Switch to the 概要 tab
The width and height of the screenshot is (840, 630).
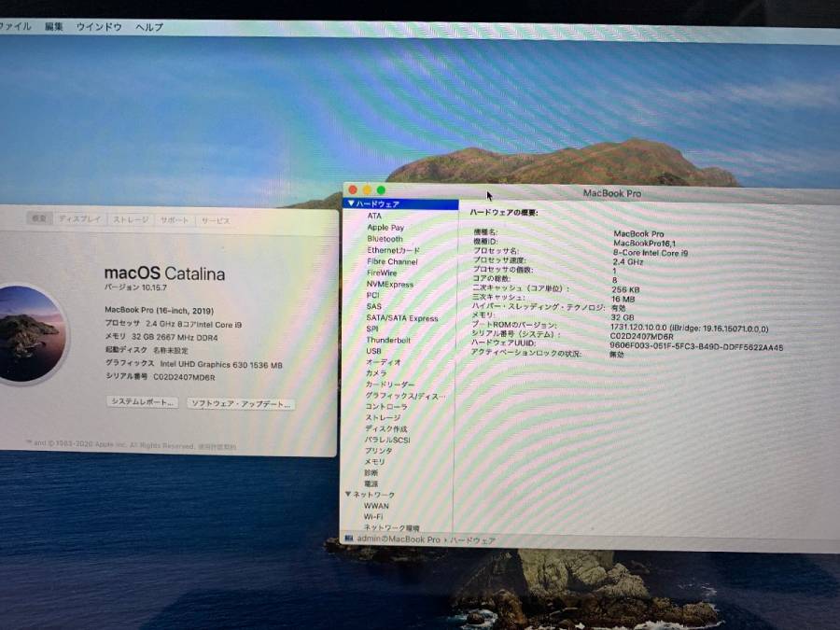pyautogui.click(x=39, y=218)
